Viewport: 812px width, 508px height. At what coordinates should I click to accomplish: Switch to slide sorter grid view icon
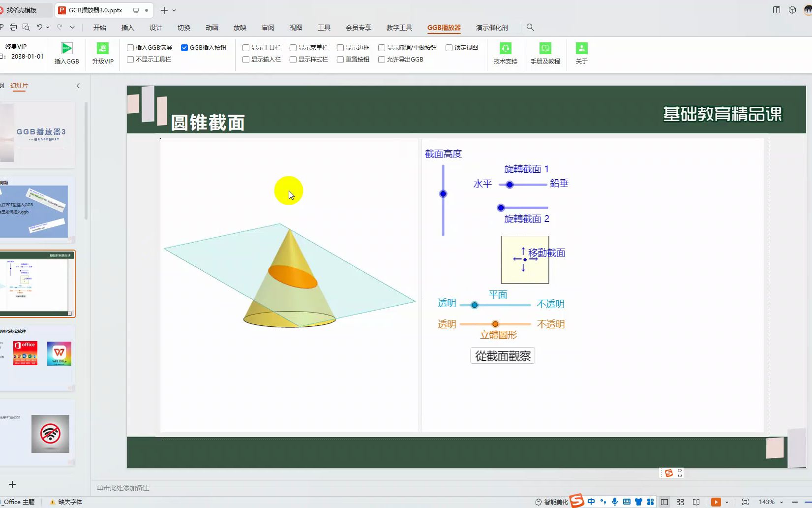click(x=680, y=502)
